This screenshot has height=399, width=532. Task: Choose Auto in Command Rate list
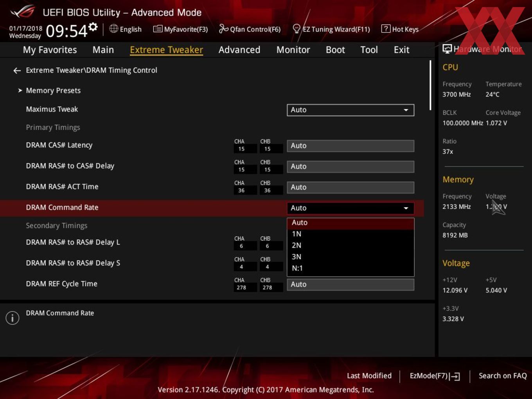(350, 223)
